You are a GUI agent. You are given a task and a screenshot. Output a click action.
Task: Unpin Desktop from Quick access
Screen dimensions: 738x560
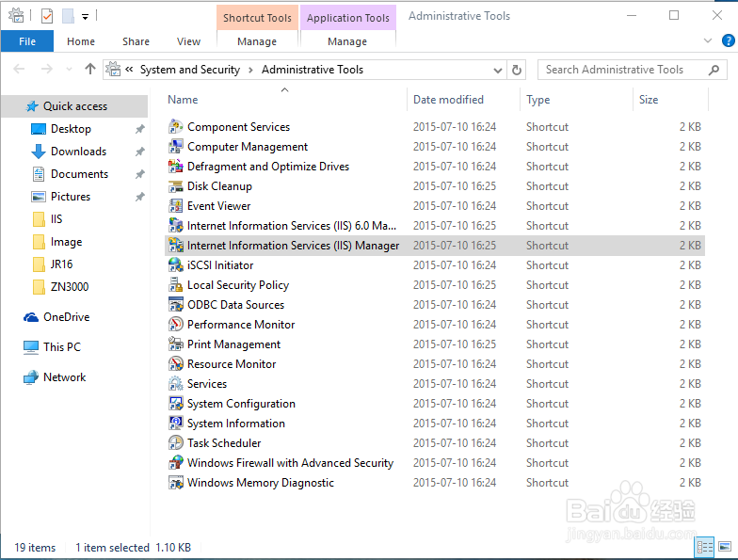139,129
